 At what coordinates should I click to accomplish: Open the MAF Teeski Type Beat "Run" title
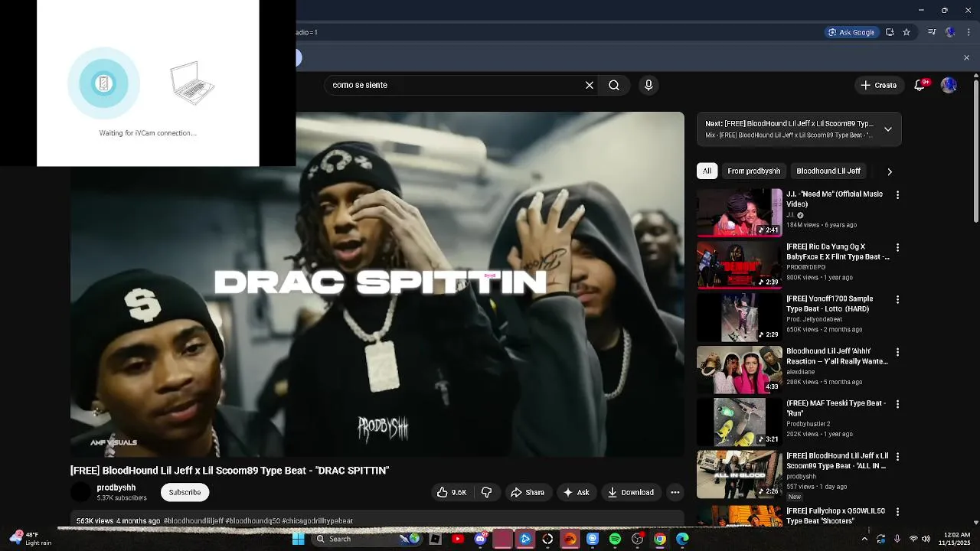pyautogui.click(x=835, y=408)
